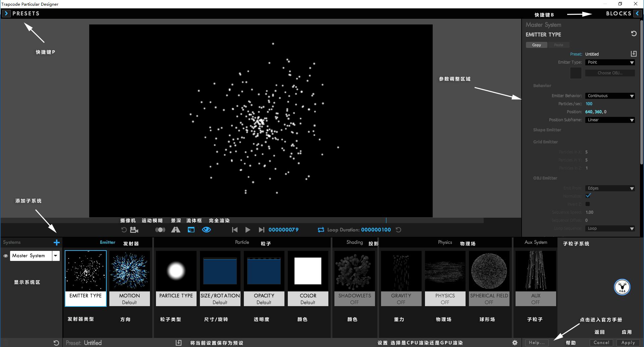Open render settings with the gear icon
The width and height of the screenshot is (644, 347).
click(x=515, y=343)
